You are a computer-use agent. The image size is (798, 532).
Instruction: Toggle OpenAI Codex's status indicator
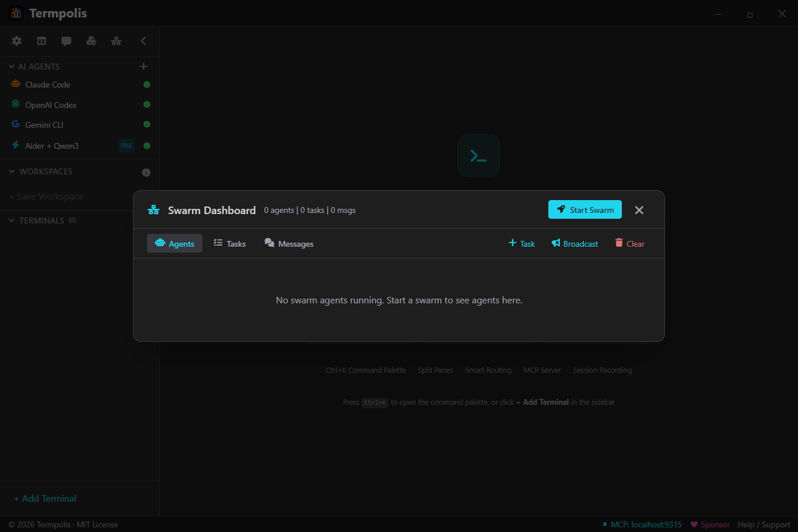point(146,104)
